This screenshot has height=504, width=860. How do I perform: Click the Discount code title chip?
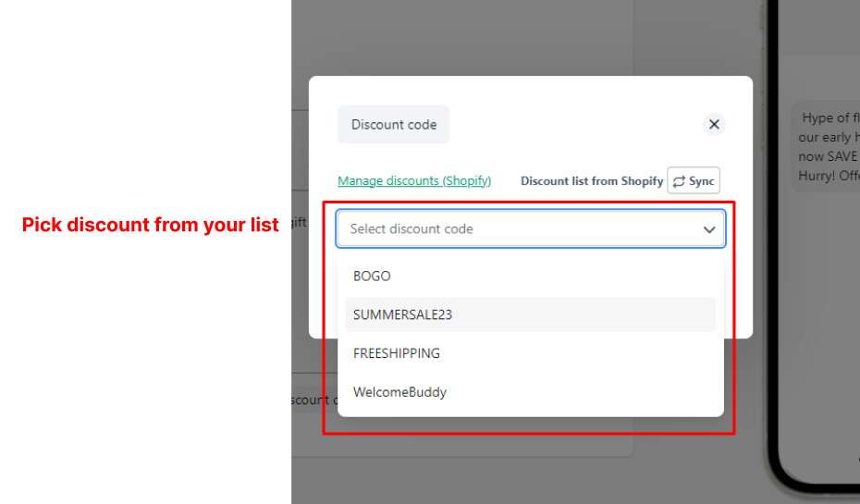click(x=394, y=125)
